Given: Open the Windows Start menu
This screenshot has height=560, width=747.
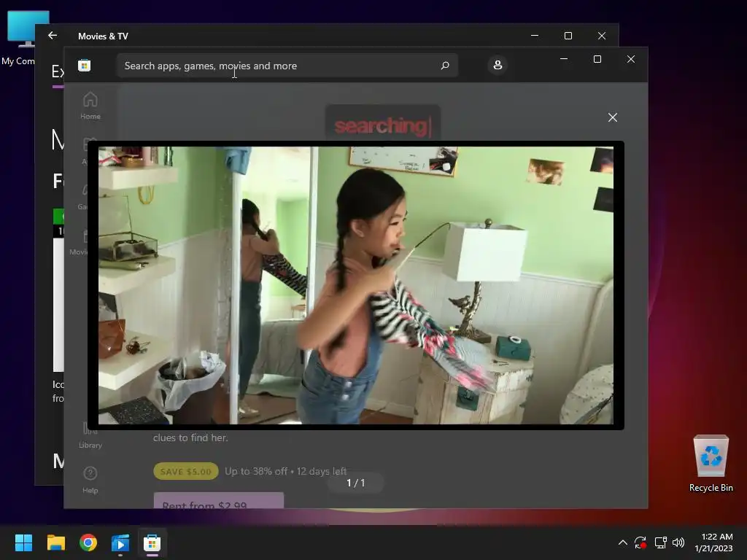Looking at the screenshot, I should point(23,542).
